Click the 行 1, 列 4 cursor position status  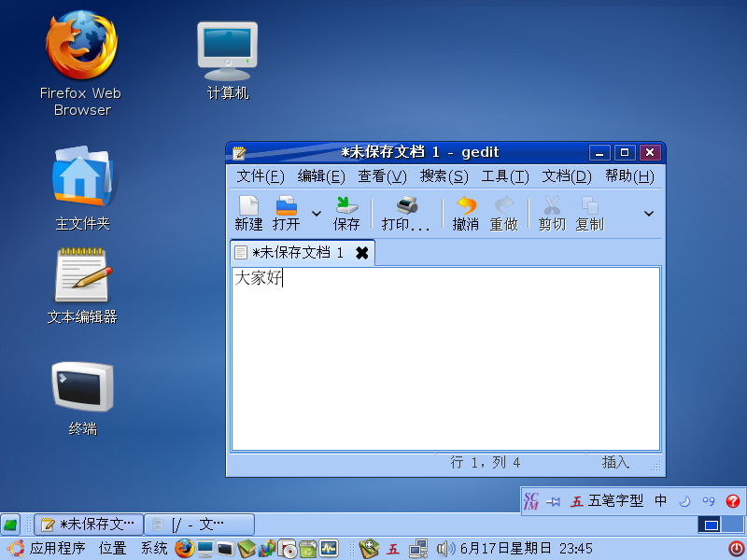pyautogui.click(x=486, y=462)
